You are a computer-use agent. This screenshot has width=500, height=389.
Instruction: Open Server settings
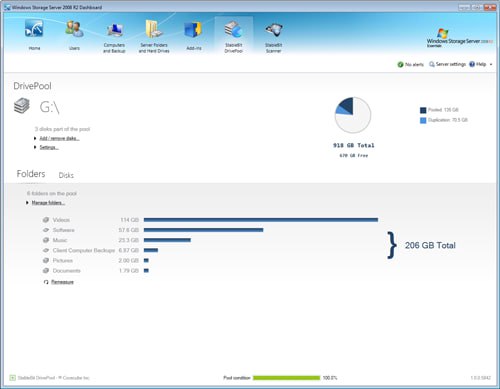(447, 64)
